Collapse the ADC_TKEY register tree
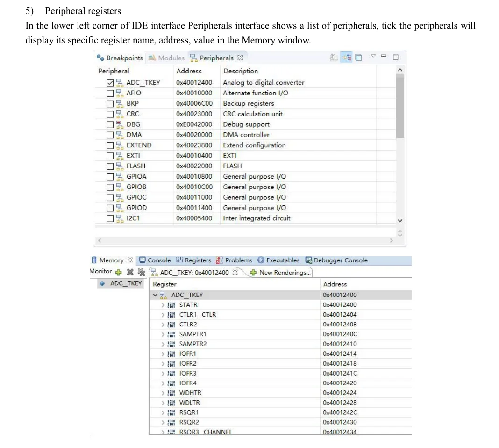The width and height of the screenshot is (499, 448). [155, 295]
